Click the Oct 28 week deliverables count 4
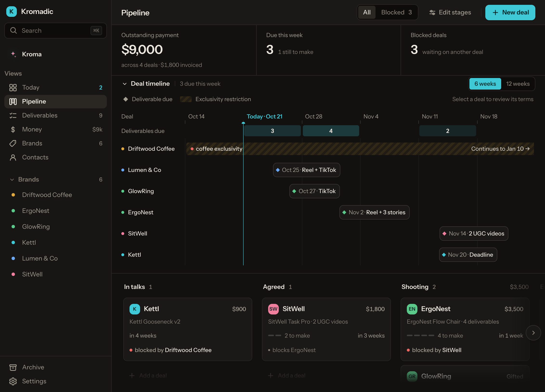The width and height of the screenshot is (545, 392). click(331, 131)
